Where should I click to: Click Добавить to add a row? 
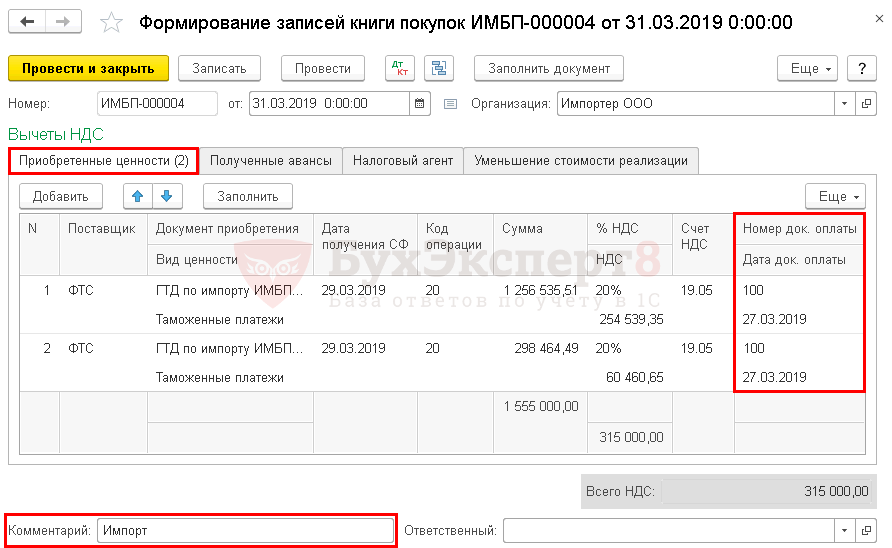point(61,196)
